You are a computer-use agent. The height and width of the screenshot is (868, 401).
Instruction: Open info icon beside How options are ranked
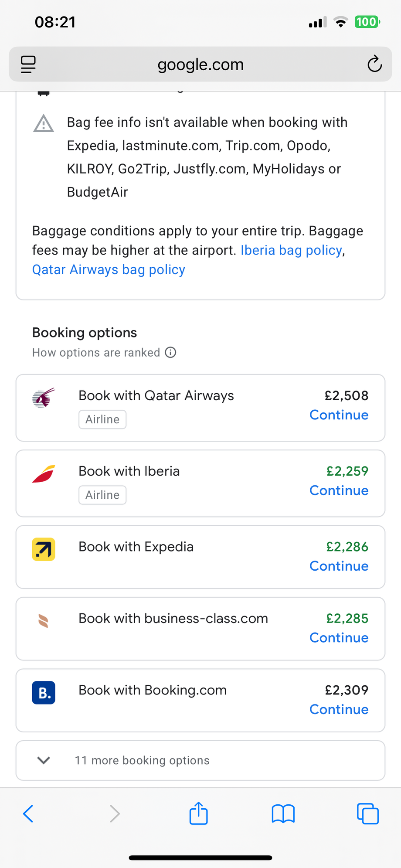pos(170,352)
